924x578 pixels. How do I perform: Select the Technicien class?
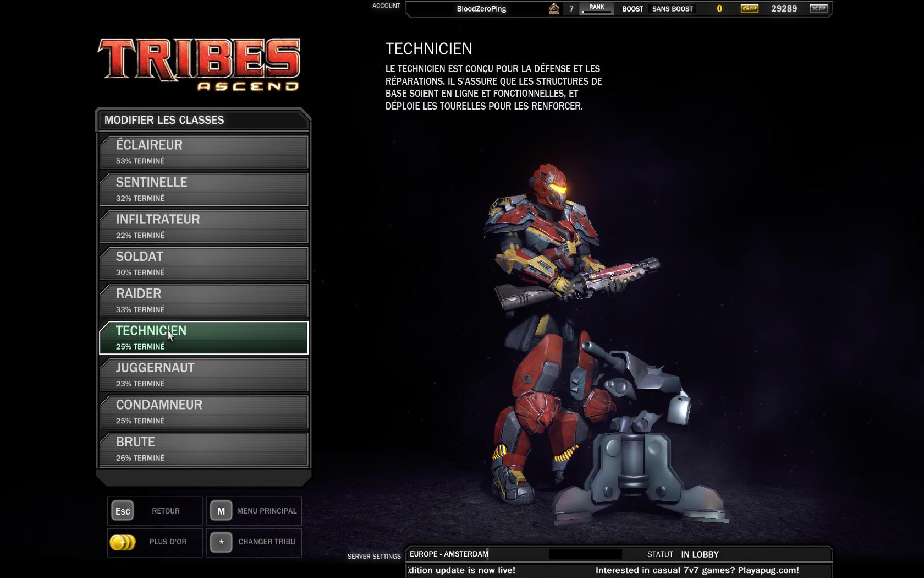click(x=204, y=337)
